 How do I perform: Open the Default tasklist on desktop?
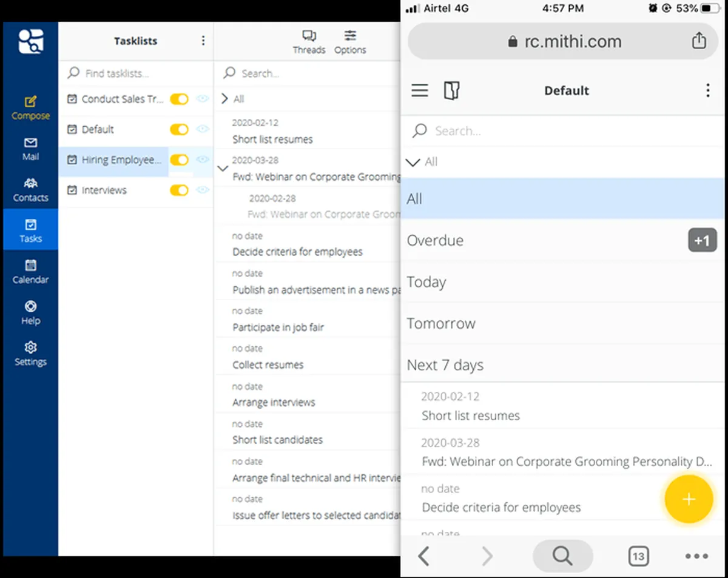(x=98, y=129)
